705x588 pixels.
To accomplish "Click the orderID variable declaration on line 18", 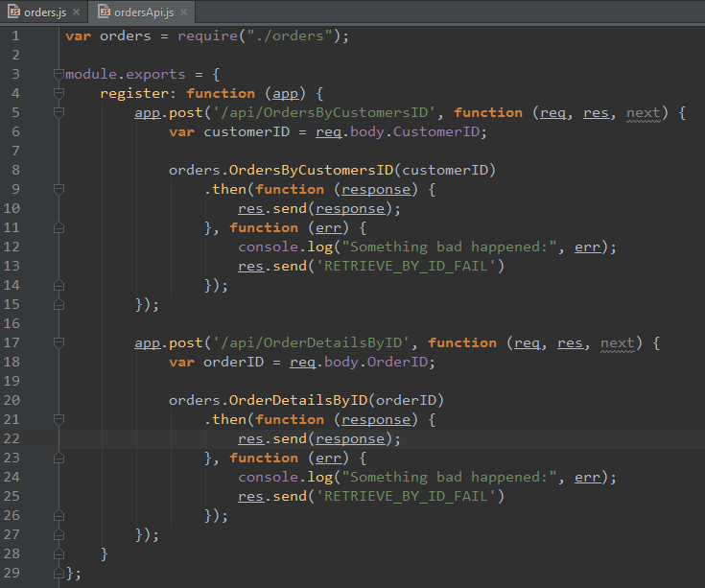I will point(233,362).
